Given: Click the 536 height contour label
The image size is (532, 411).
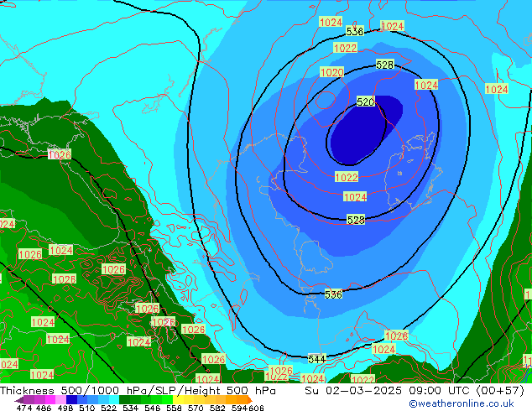Looking at the screenshot, I should [x=333, y=294].
